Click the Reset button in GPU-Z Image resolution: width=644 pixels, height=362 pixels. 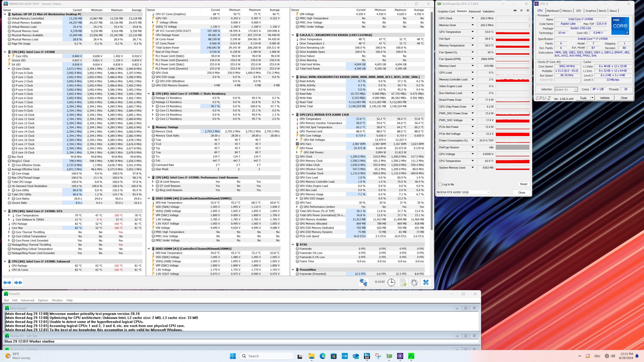point(523,184)
